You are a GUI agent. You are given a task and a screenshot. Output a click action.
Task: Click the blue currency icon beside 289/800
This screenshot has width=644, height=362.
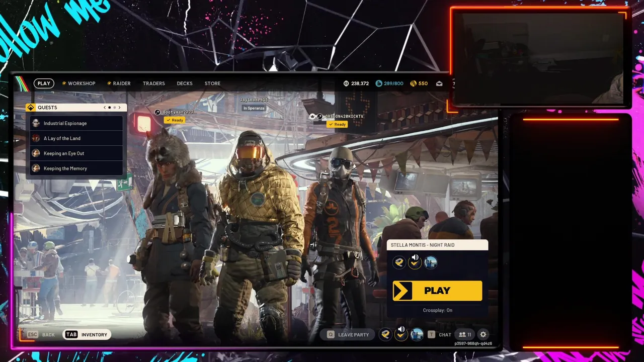(x=379, y=83)
